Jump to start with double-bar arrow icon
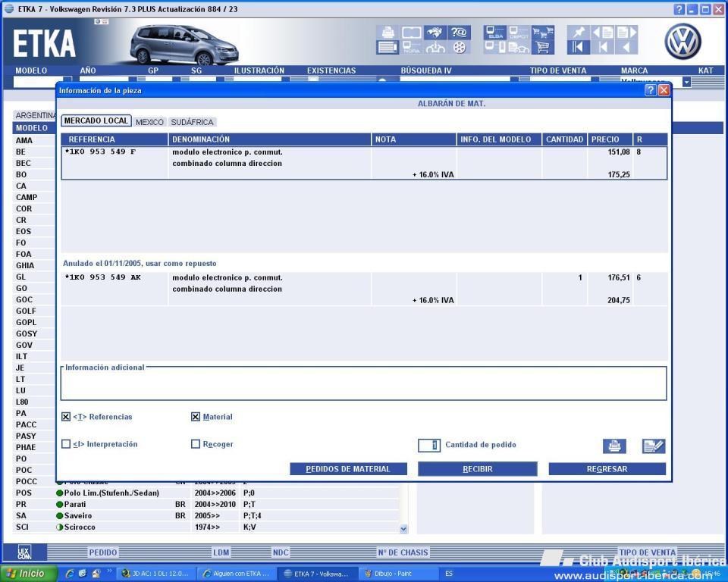The width and height of the screenshot is (728, 582). click(x=579, y=47)
